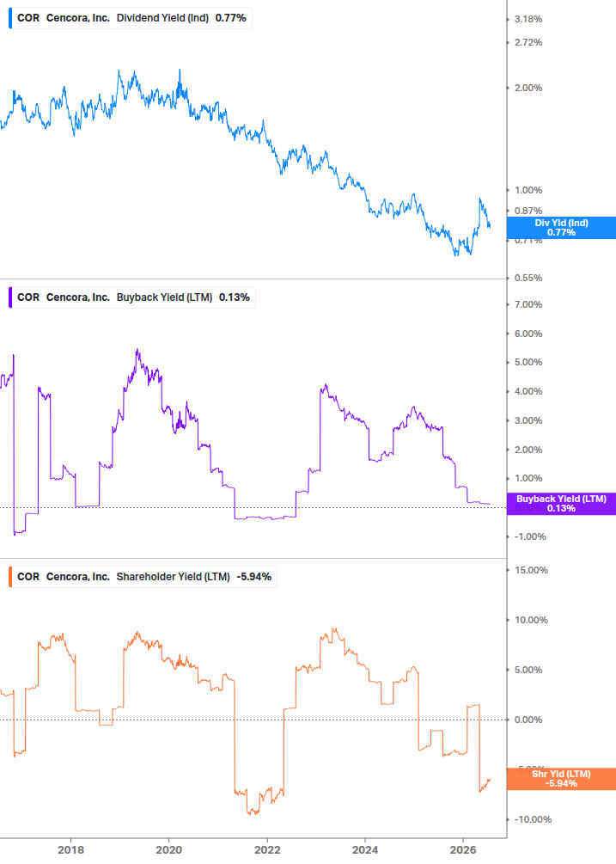Select the purple Buyback Yield (LTM) 0.13% axis tag

click(561, 504)
